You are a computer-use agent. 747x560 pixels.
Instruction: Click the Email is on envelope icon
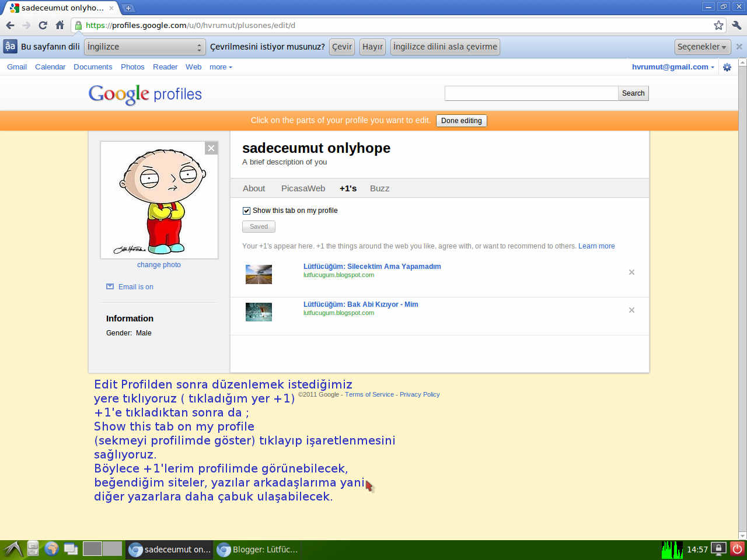pyautogui.click(x=110, y=286)
